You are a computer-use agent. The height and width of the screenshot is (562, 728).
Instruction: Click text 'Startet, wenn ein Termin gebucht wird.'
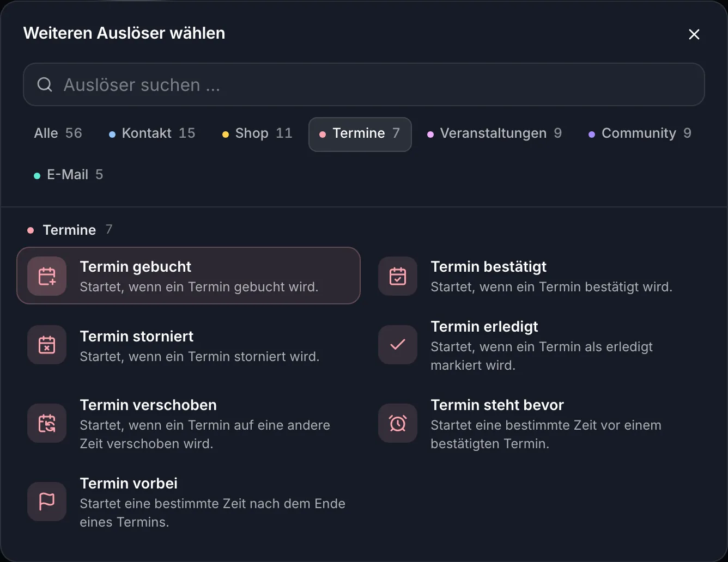point(199,287)
